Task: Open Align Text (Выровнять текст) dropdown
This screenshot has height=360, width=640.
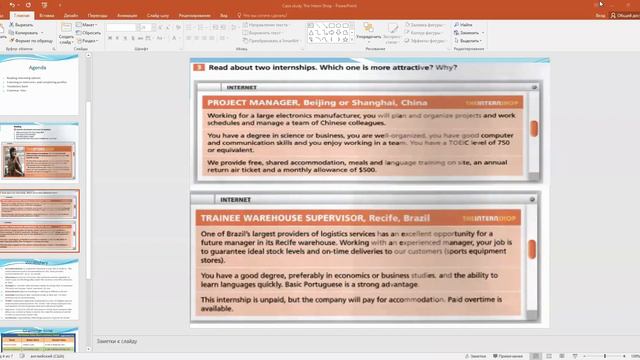Action: coord(263,33)
